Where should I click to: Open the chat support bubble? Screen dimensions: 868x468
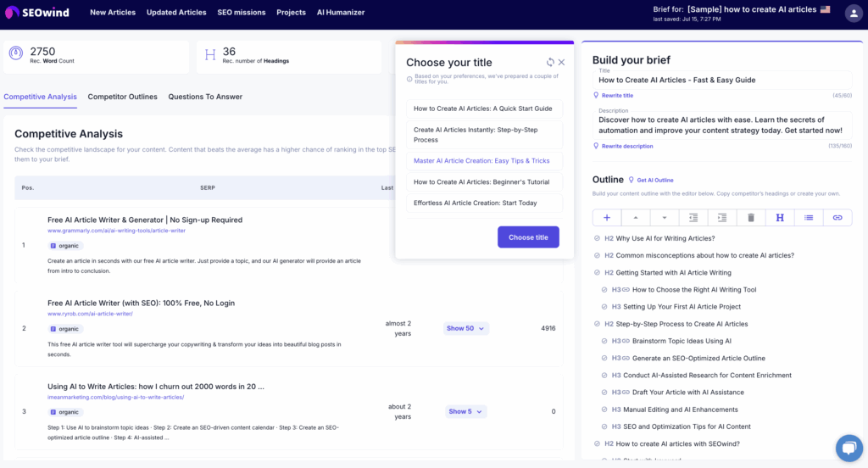pos(849,448)
